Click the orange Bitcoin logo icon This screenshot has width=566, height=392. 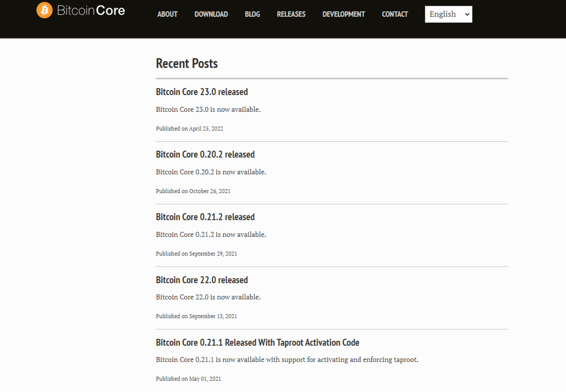tap(44, 10)
